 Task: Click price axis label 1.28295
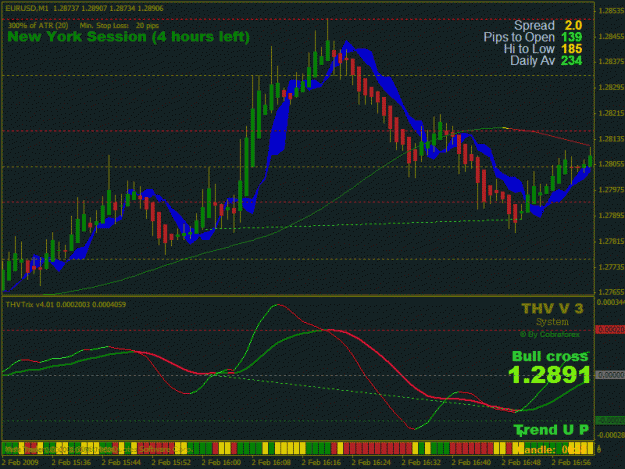(x=611, y=87)
